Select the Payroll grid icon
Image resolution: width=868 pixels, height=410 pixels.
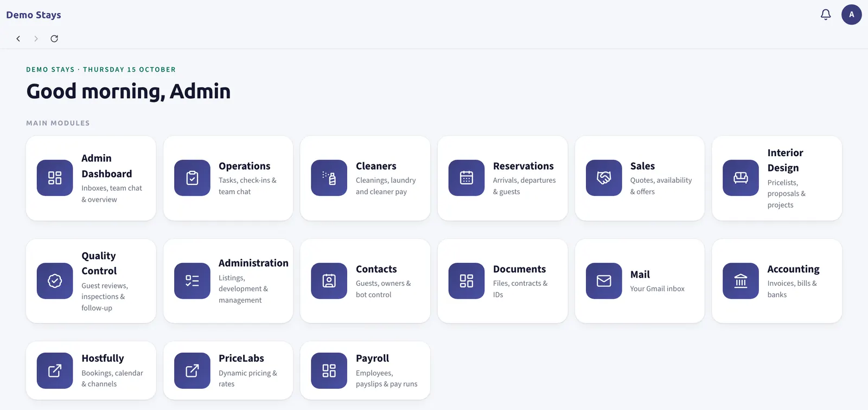pos(329,371)
